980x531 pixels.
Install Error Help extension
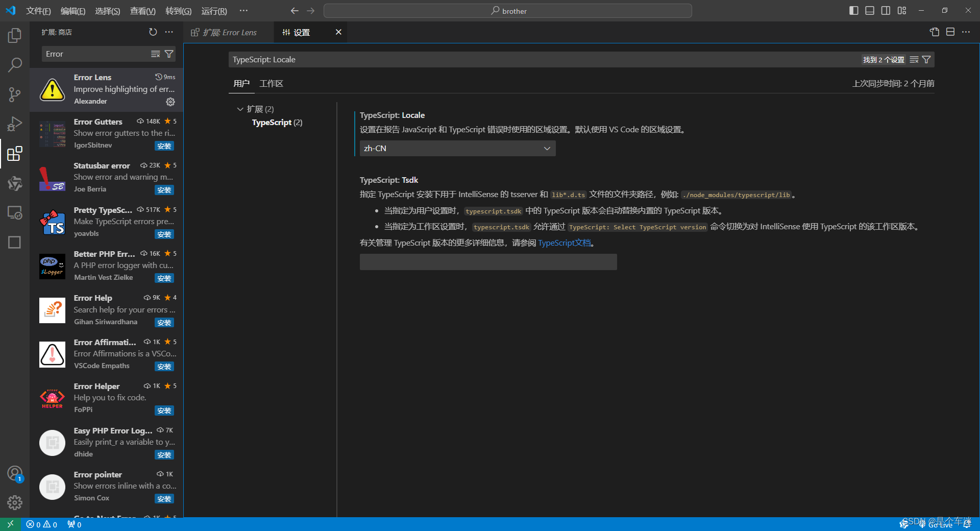click(164, 323)
